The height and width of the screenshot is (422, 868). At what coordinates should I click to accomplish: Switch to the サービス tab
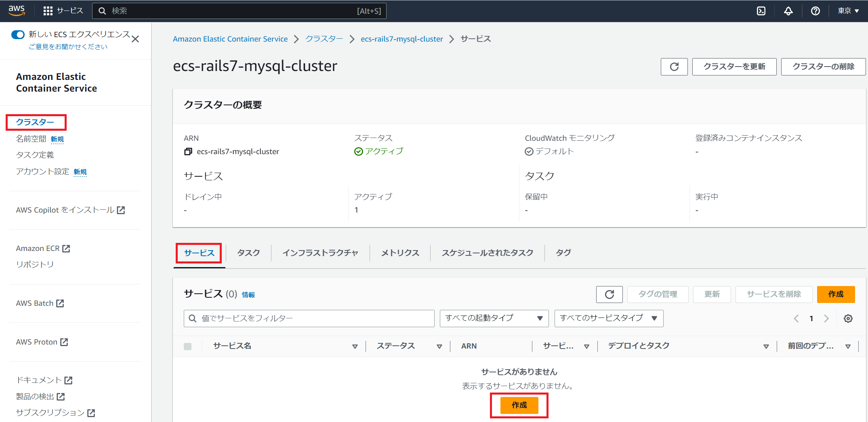[199, 253]
